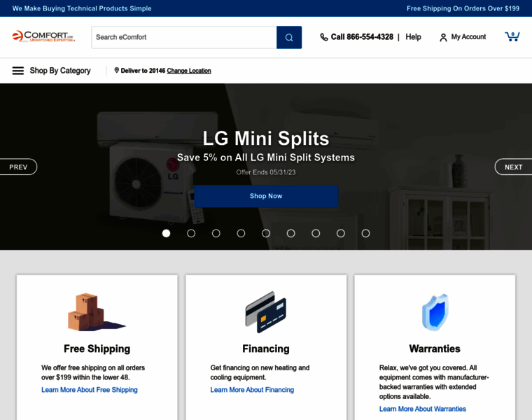The width and height of the screenshot is (532, 420).
Task: Click the LG Mini Splits banner heading
Action: (x=266, y=139)
